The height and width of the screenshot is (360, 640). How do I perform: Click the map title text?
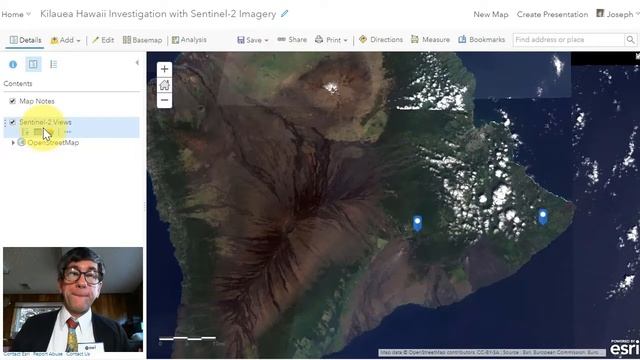158,14
